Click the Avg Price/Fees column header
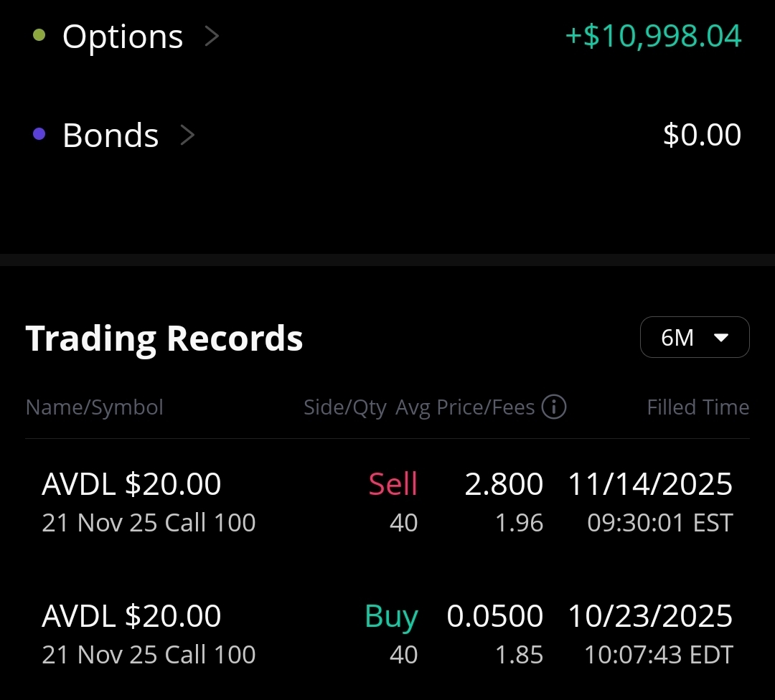 pos(465,407)
